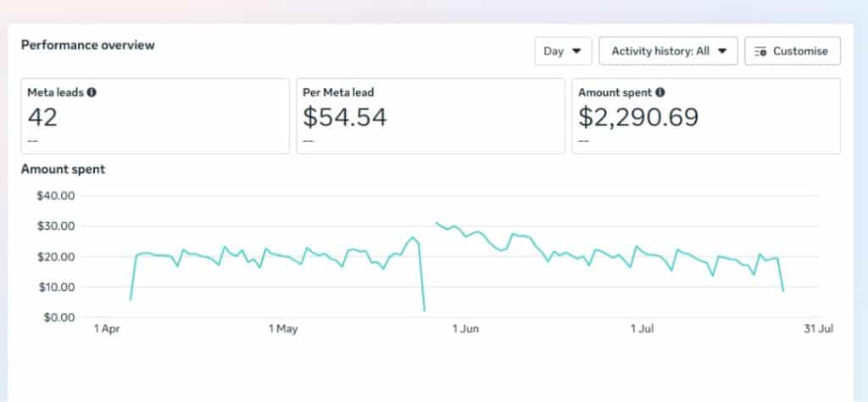The image size is (868, 402).
Task: Select the Per Meta lead metric card
Action: (x=430, y=115)
